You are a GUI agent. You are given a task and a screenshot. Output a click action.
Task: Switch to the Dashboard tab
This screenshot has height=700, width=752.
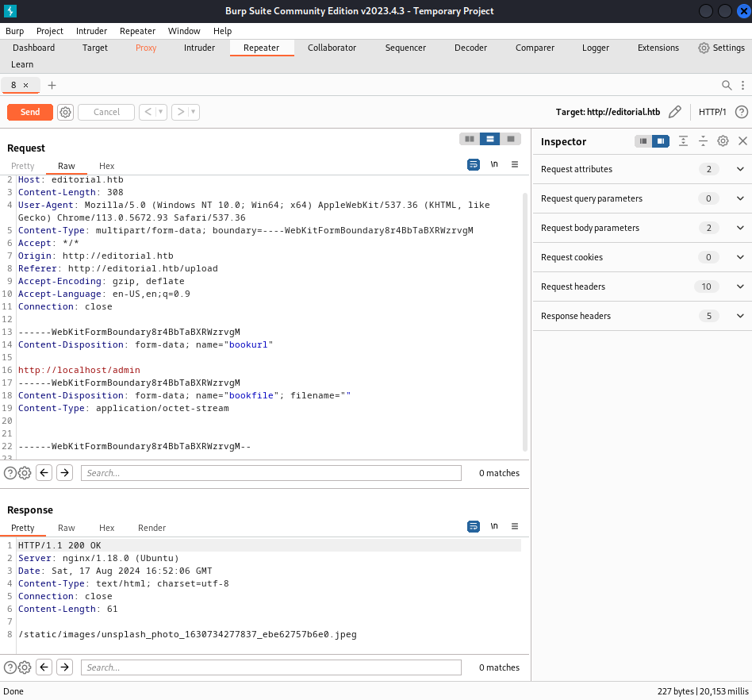pos(33,48)
